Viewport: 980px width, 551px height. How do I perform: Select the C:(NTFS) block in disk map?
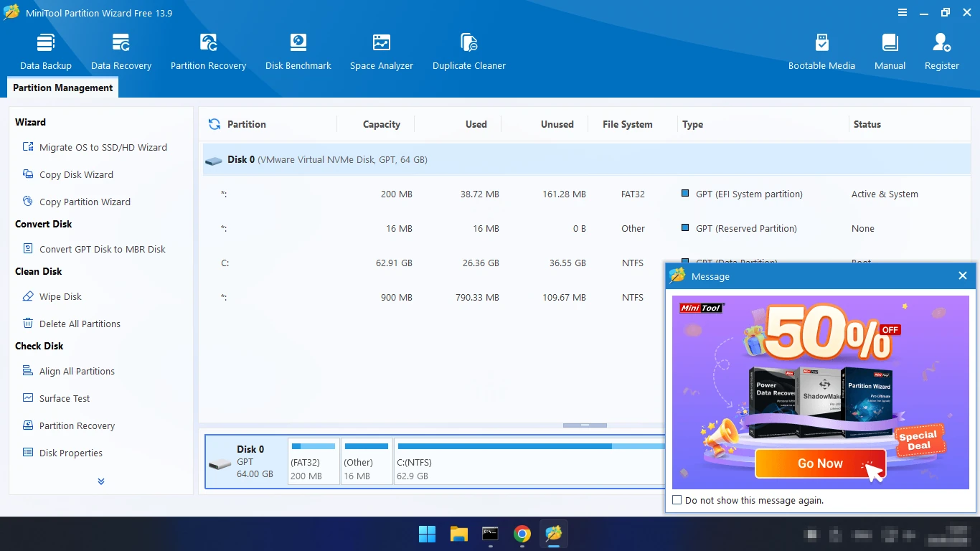click(x=530, y=461)
